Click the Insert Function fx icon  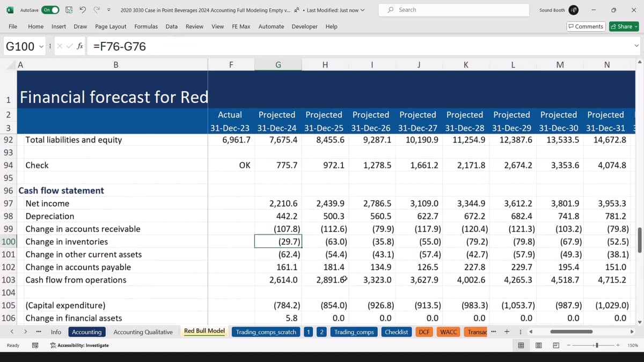click(x=80, y=47)
